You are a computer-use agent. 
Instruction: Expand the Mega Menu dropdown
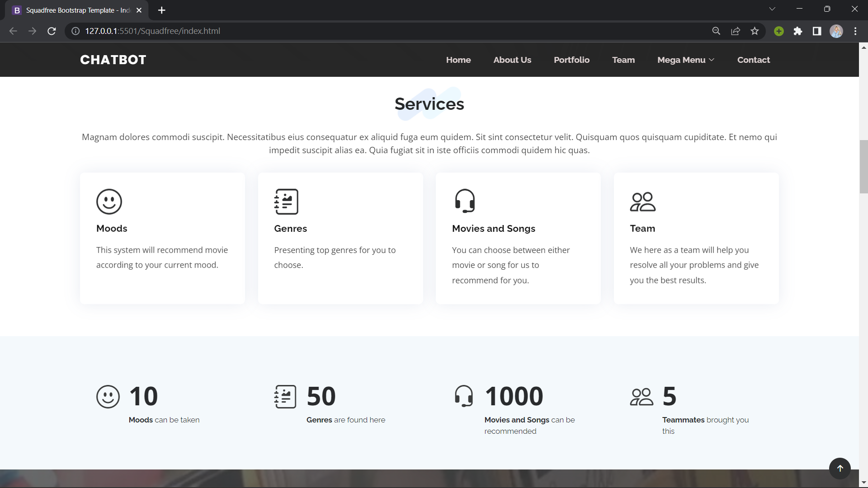(685, 60)
